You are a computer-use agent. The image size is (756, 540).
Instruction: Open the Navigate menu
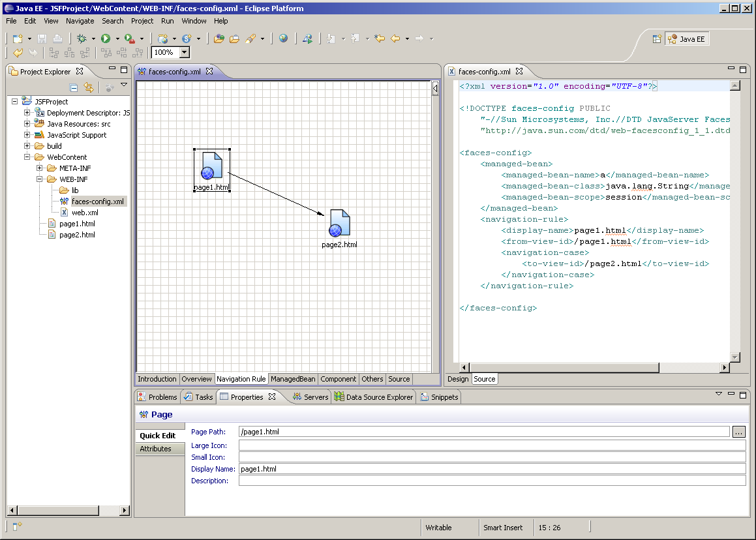[x=80, y=21]
